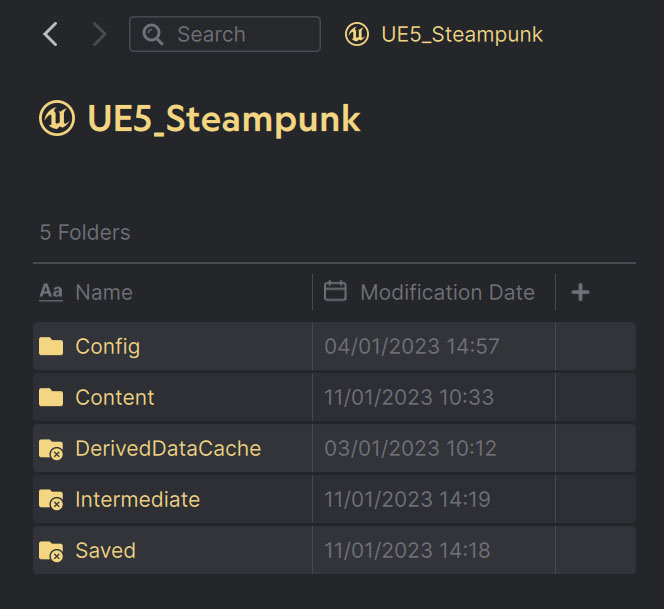Click the forward navigation arrow
The height and width of the screenshot is (609, 664).
[98, 34]
